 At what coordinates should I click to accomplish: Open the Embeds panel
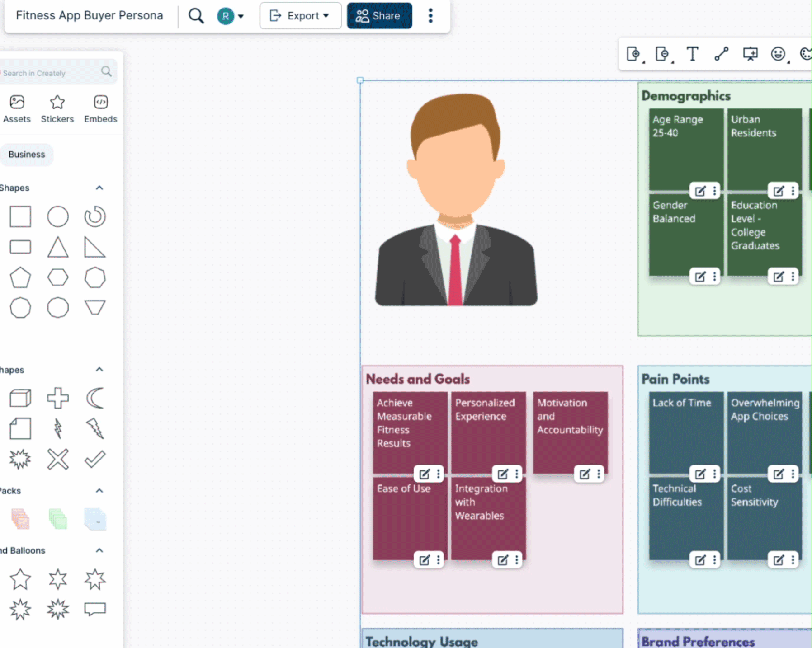click(100, 108)
